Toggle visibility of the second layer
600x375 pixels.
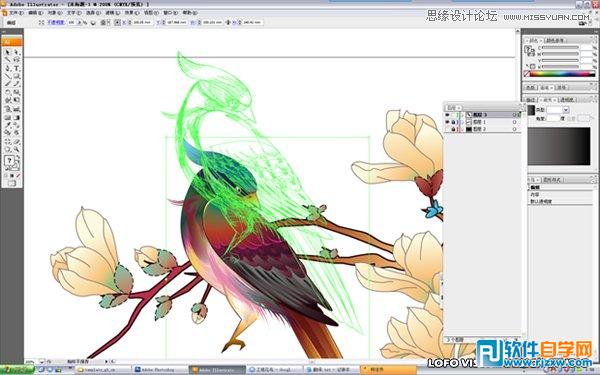[447, 122]
